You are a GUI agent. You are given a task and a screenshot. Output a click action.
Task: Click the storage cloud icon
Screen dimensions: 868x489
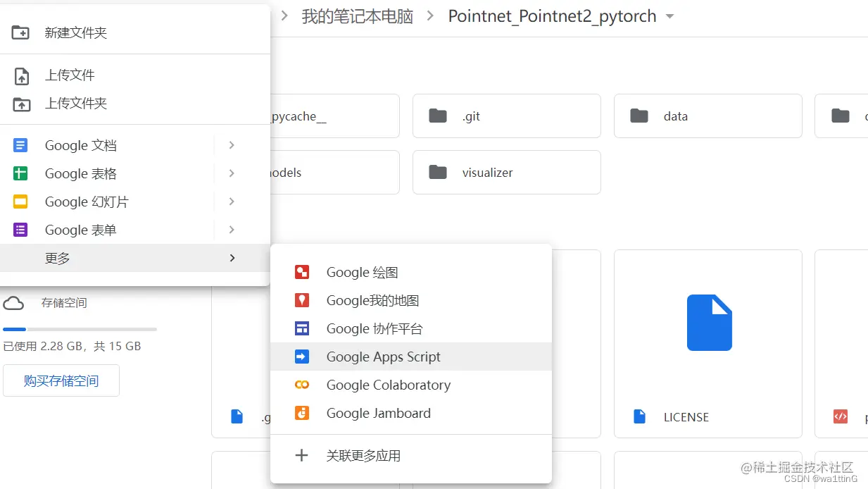tap(13, 303)
